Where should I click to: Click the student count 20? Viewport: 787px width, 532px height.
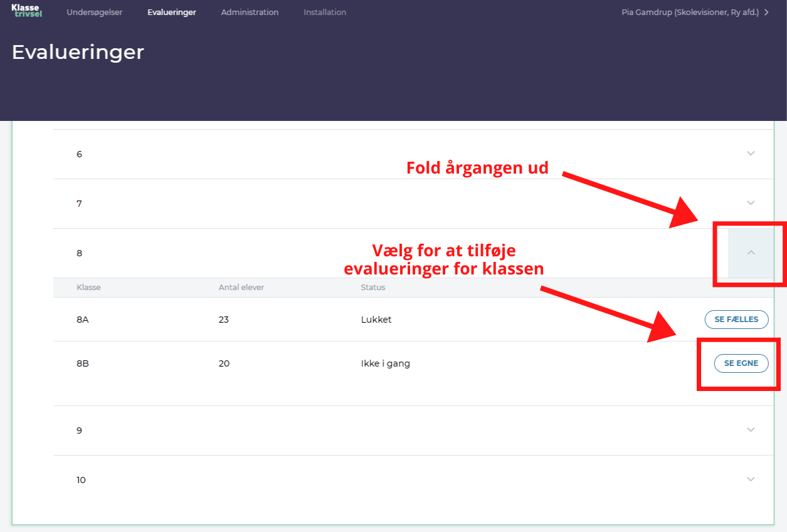[224, 363]
